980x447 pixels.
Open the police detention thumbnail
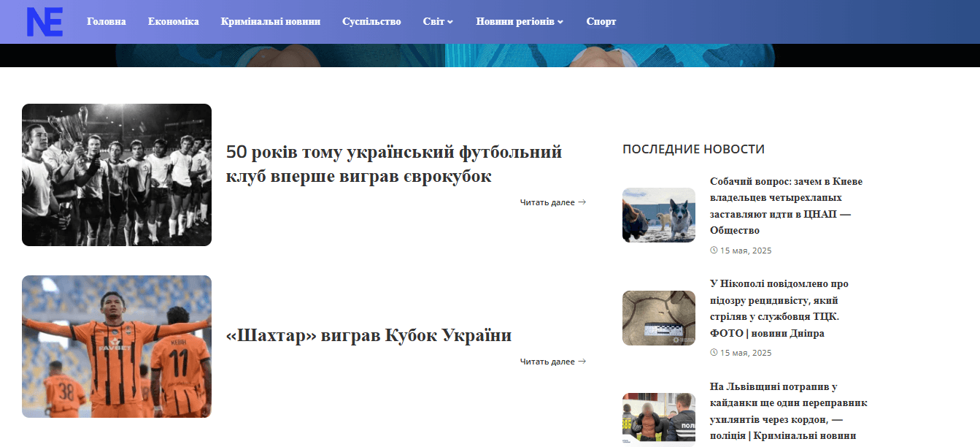pos(659,420)
